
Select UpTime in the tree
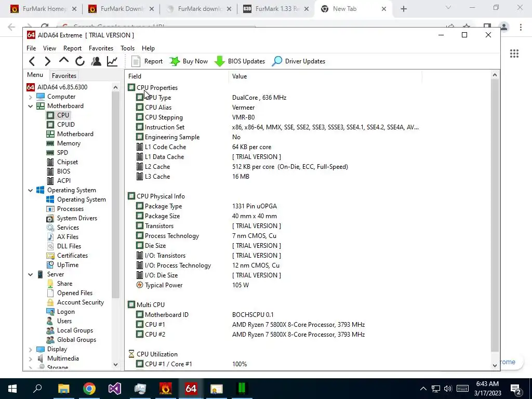click(x=68, y=264)
